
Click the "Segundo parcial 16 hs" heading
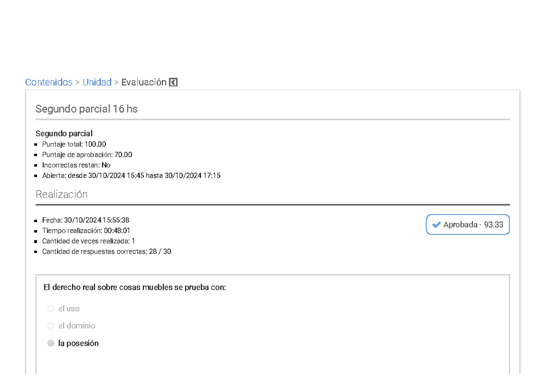[x=86, y=109]
